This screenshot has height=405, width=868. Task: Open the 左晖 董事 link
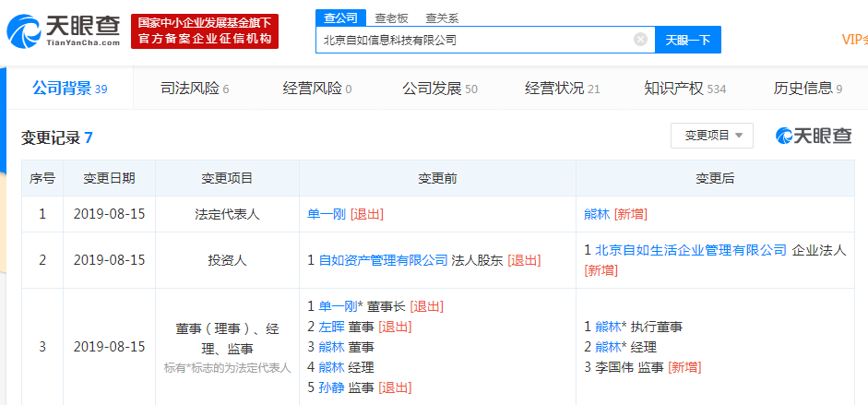[332, 327]
